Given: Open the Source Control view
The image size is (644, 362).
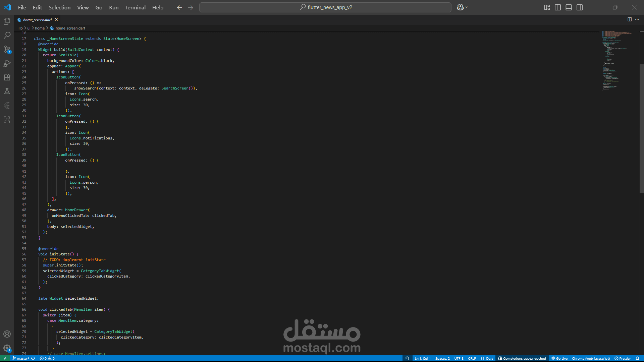Looking at the screenshot, I should click(x=7, y=49).
